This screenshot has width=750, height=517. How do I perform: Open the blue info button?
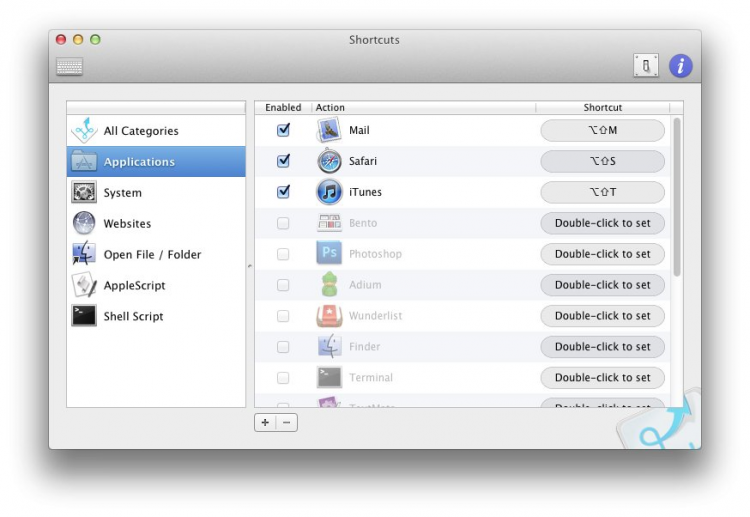(681, 66)
